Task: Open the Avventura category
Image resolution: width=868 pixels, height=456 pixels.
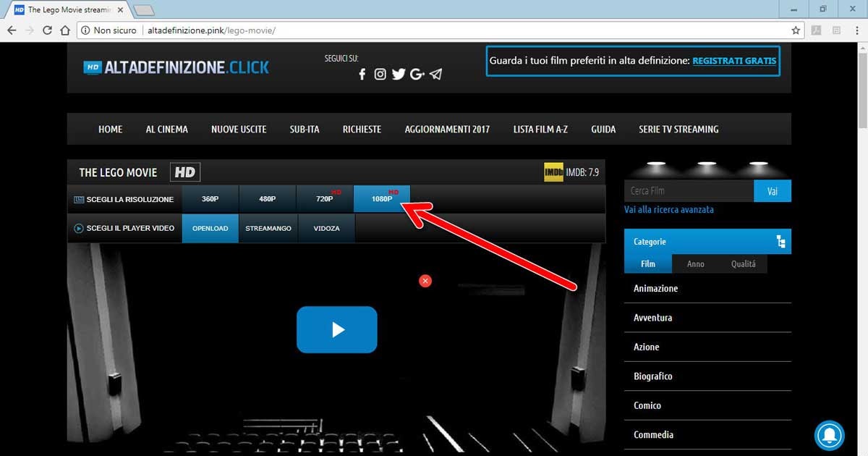Action: [x=653, y=318]
